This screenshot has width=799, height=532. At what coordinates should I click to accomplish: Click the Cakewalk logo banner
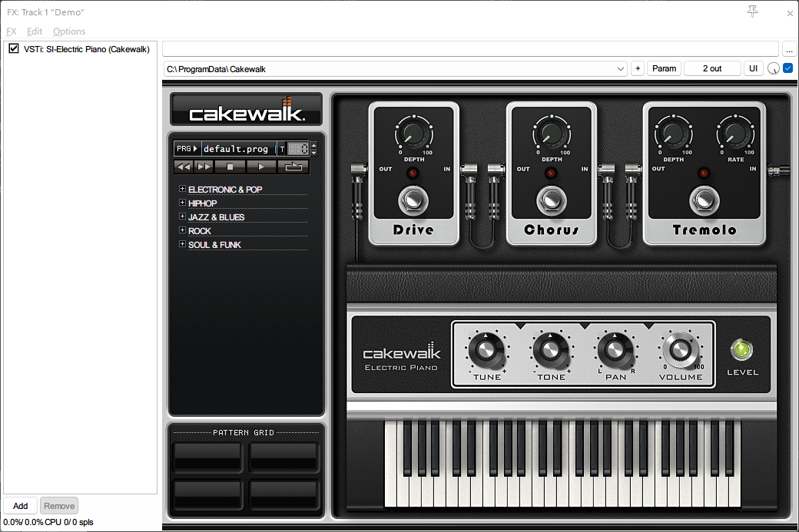247,109
